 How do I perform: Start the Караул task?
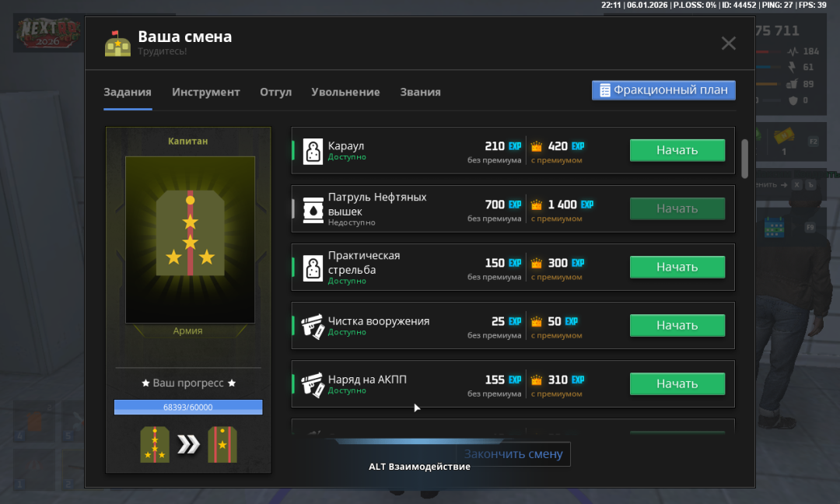(677, 150)
